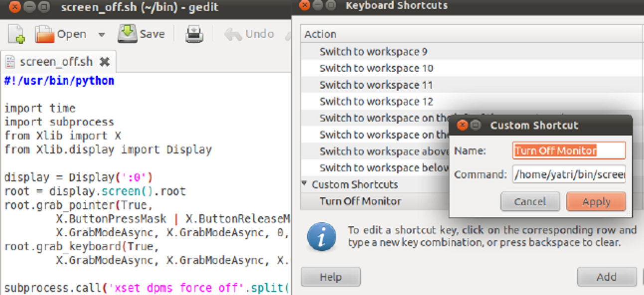Click the Action column header
Image resolution: width=644 pixels, height=295 pixels.
click(321, 34)
